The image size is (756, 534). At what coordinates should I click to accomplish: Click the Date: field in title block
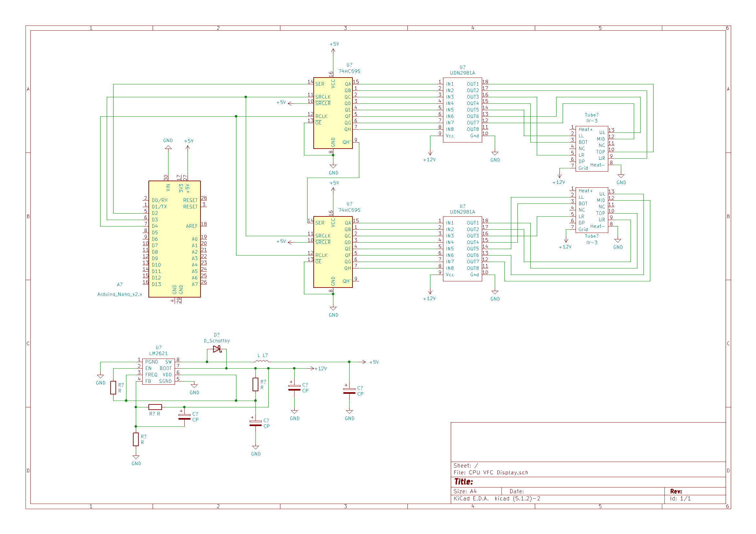point(517,491)
